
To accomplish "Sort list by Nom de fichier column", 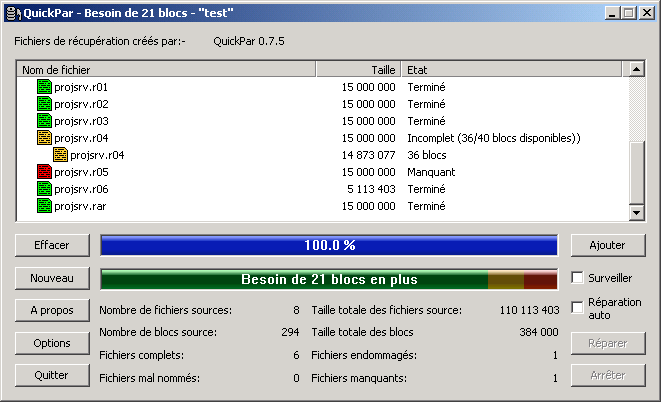I will [165, 70].
